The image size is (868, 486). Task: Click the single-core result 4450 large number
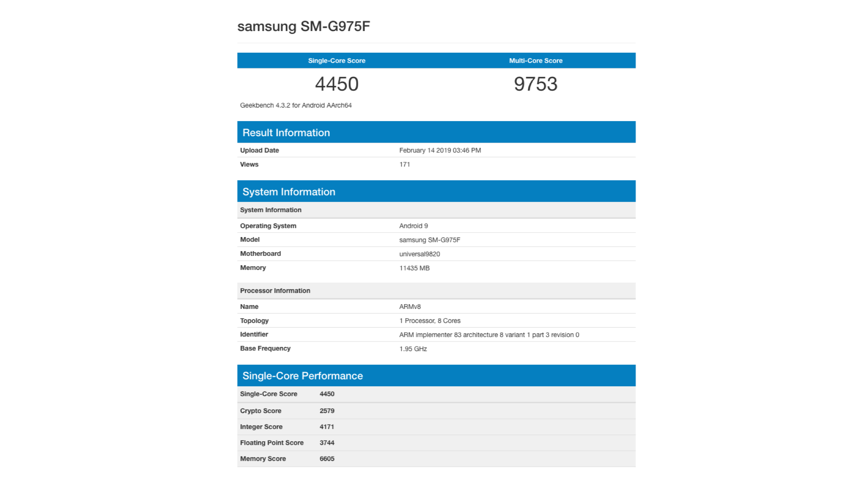click(336, 84)
